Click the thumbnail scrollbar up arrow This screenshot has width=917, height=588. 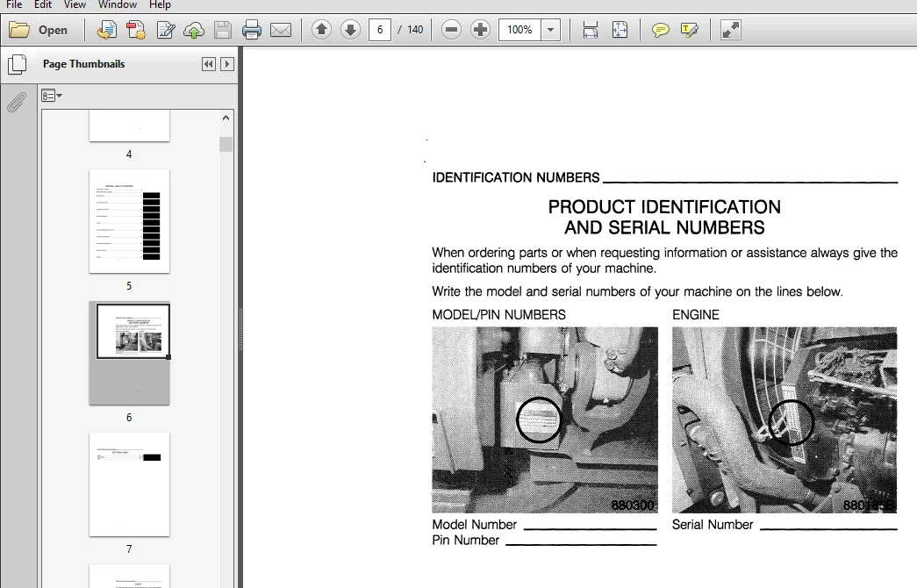coord(226,118)
